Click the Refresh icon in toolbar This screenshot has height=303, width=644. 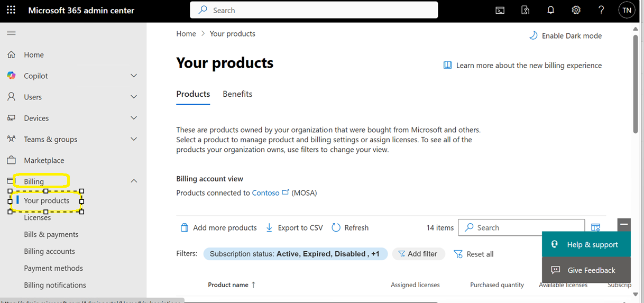pos(336,227)
